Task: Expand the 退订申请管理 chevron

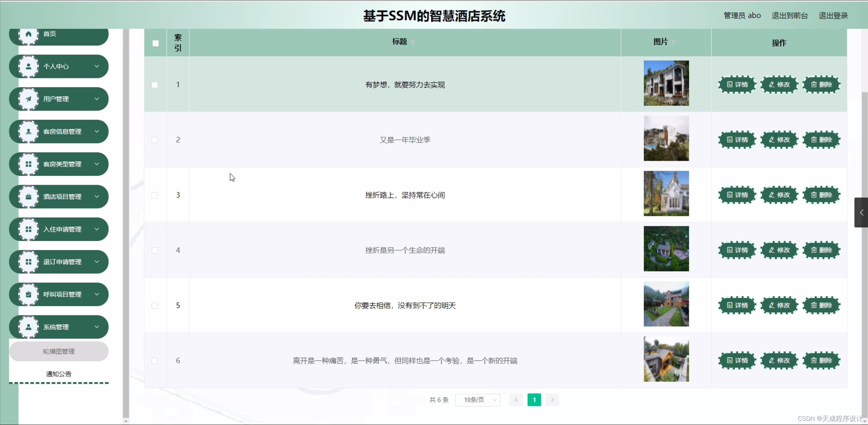Action: (97, 262)
